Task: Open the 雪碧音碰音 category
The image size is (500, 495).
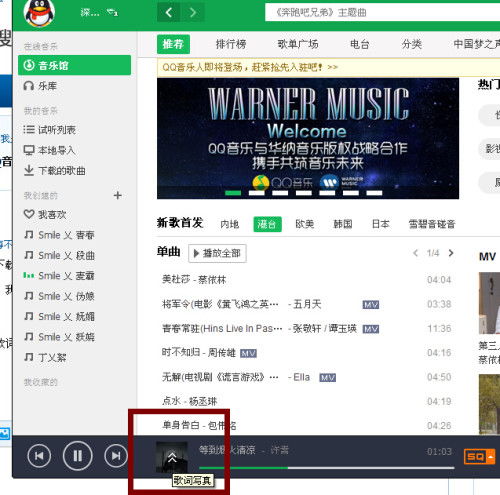Action: pyautogui.click(x=432, y=224)
